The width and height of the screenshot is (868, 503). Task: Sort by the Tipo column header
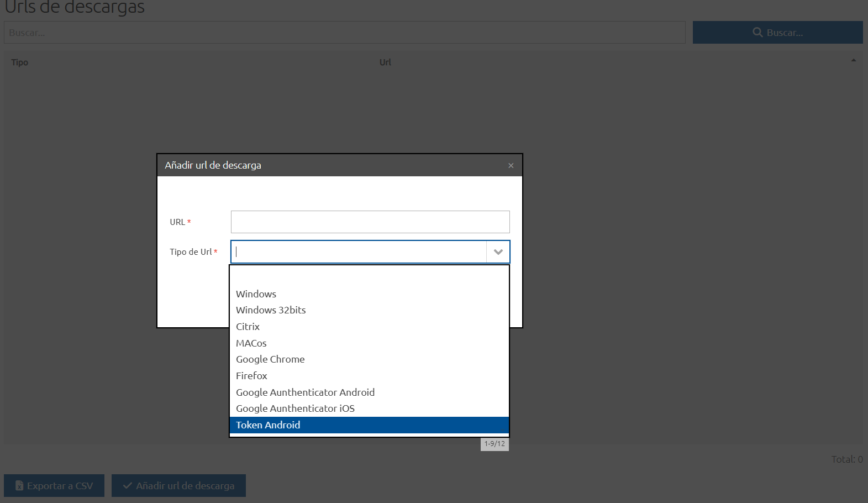tap(20, 62)
